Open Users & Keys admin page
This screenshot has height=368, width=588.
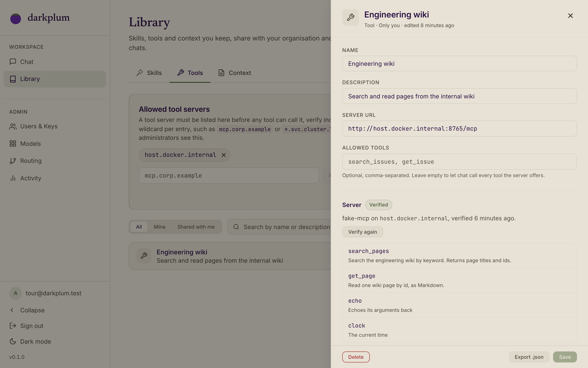click(x=55, y=126)
